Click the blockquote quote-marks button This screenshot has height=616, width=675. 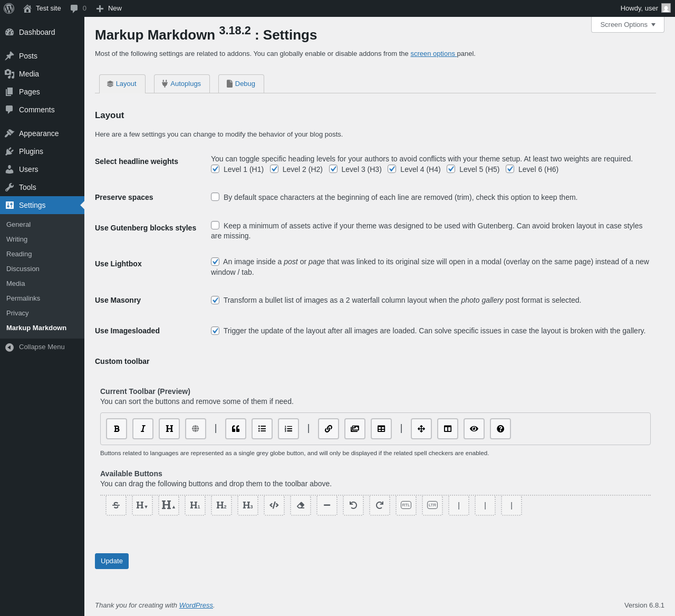(x=236, y=429)
